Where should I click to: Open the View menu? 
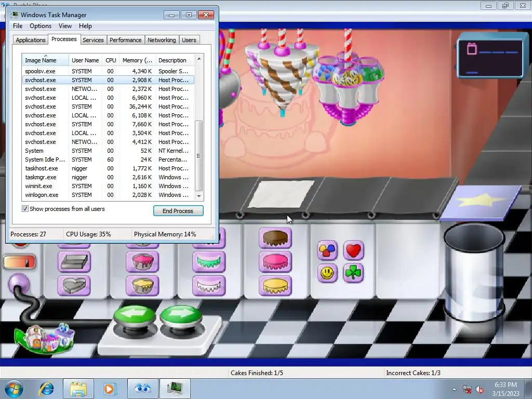[x=65, y=26]
